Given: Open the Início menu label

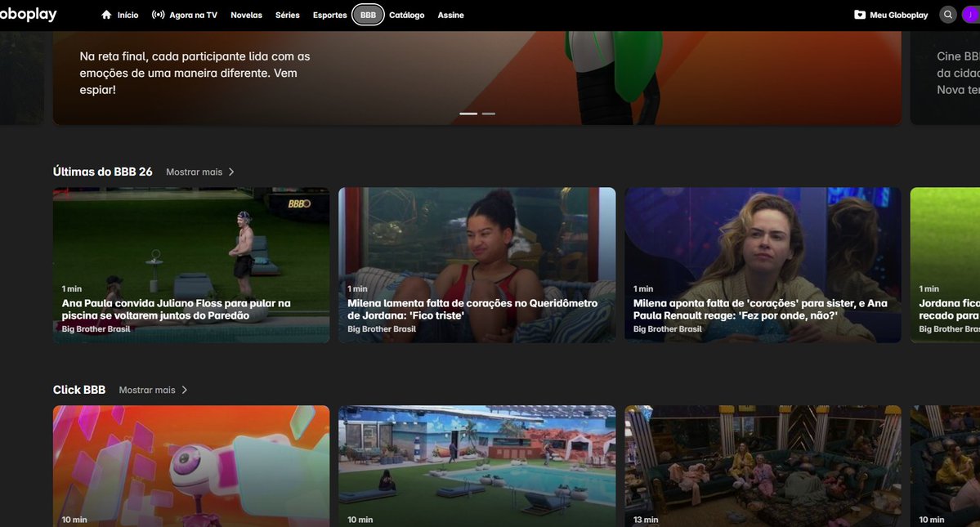Looking at the screenshot, I should (128, 15).
